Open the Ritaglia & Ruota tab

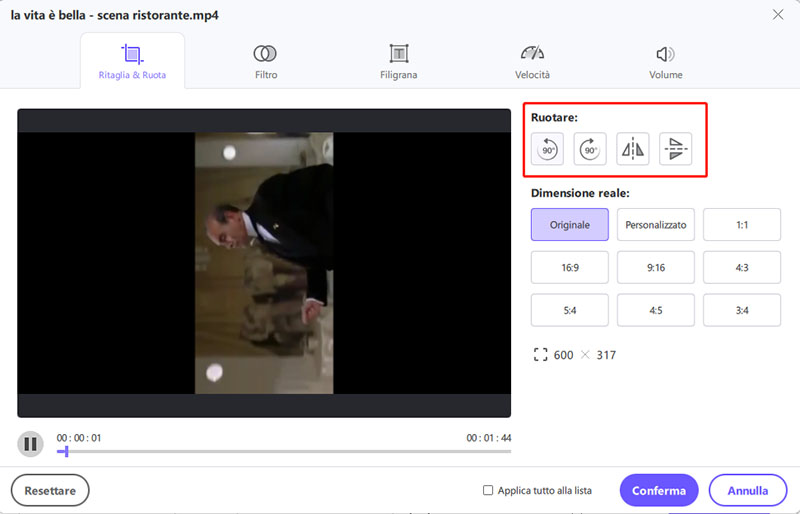[x=132, y=61]
